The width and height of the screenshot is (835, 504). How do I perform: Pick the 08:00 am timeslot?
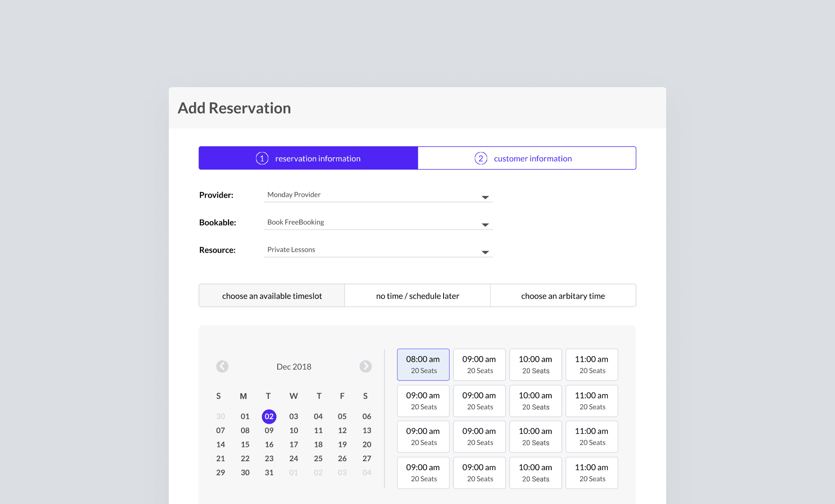(x=423, y=365)
